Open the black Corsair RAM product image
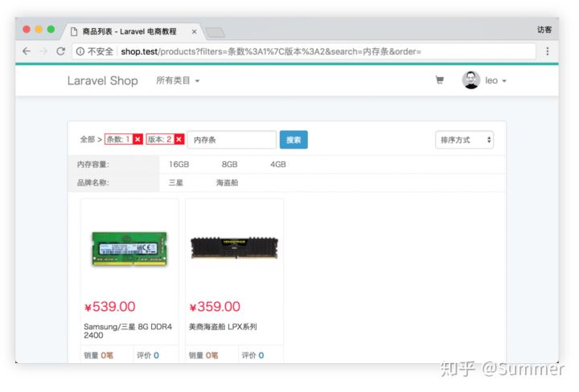 234,248
